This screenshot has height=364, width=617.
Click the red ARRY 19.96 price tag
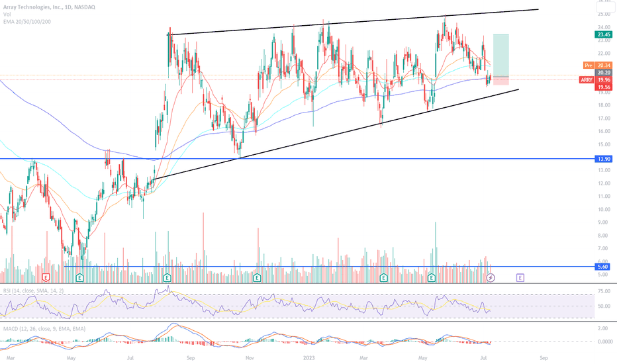coord(596,80)
